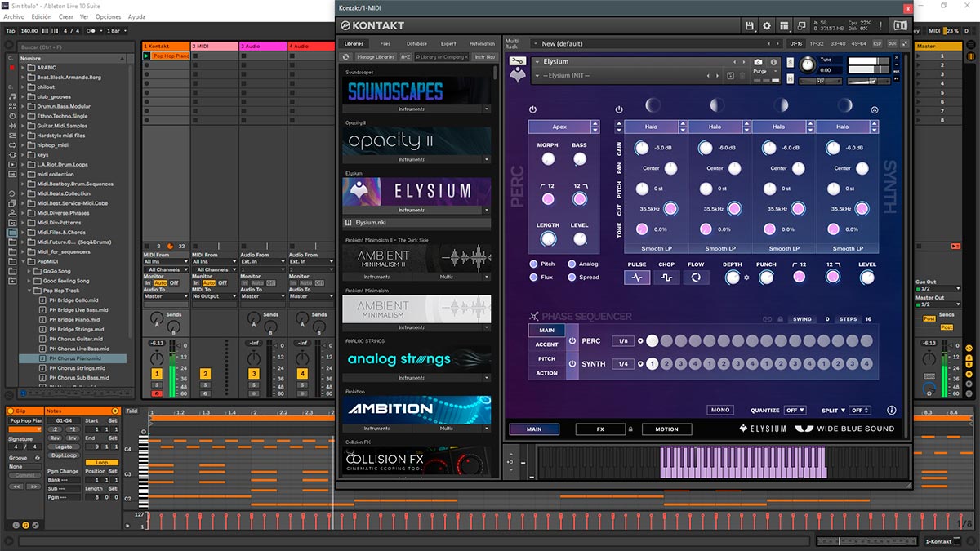The height and width of the screenshot is (551, 980).
Task: Click the first PERC sequencer step
Action: 652,341
